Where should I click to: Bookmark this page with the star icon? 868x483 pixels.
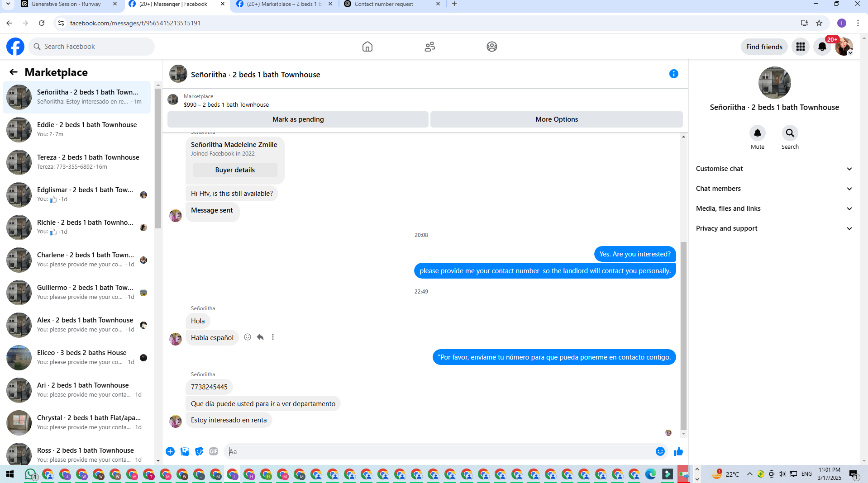point(819,23)
